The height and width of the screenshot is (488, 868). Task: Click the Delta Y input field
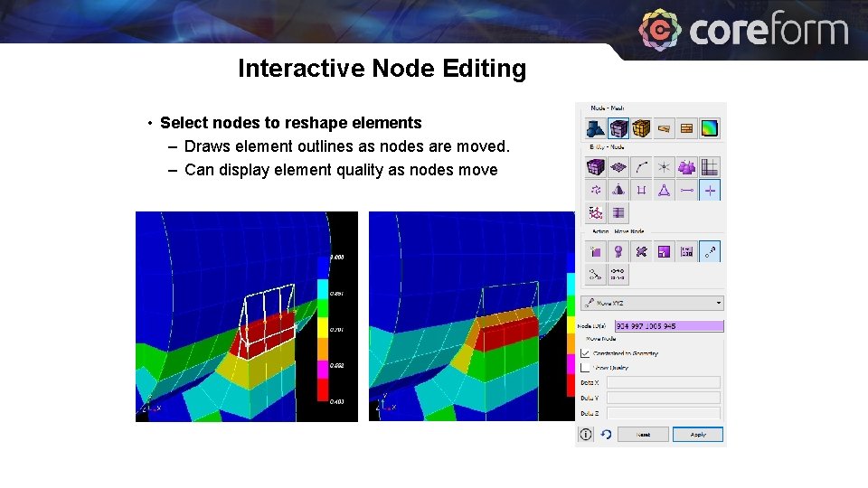(x=663, y=398)
